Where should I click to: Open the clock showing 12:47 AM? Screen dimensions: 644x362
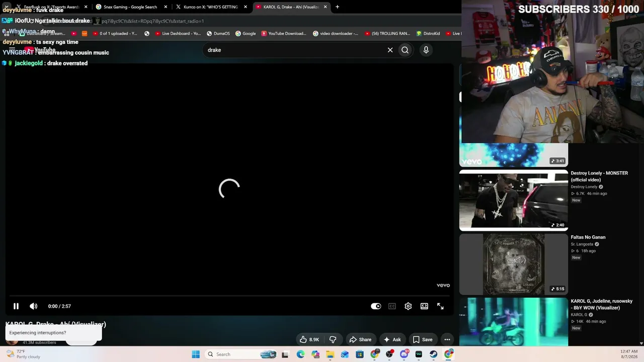coord(629,354)
